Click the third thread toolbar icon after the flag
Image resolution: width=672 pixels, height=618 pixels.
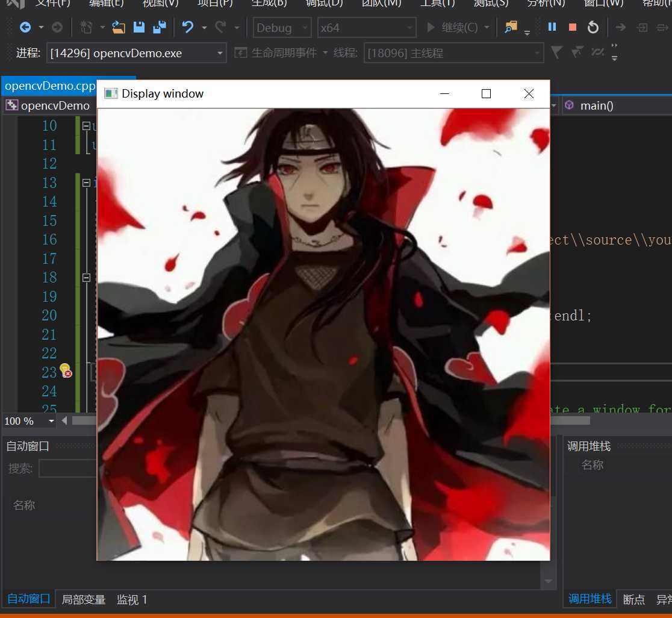click(597, 52)
